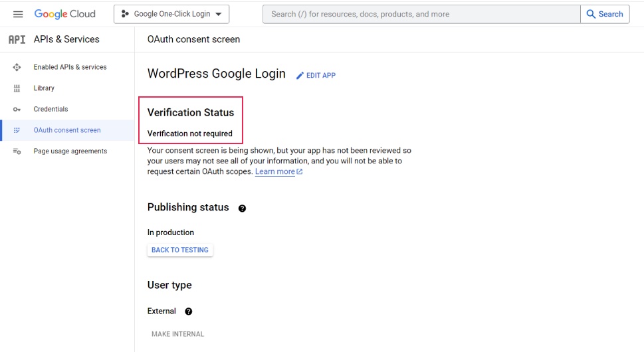Click the help icon next to External
The width and height of the screenshot is (644, 352).
(189, 311)
